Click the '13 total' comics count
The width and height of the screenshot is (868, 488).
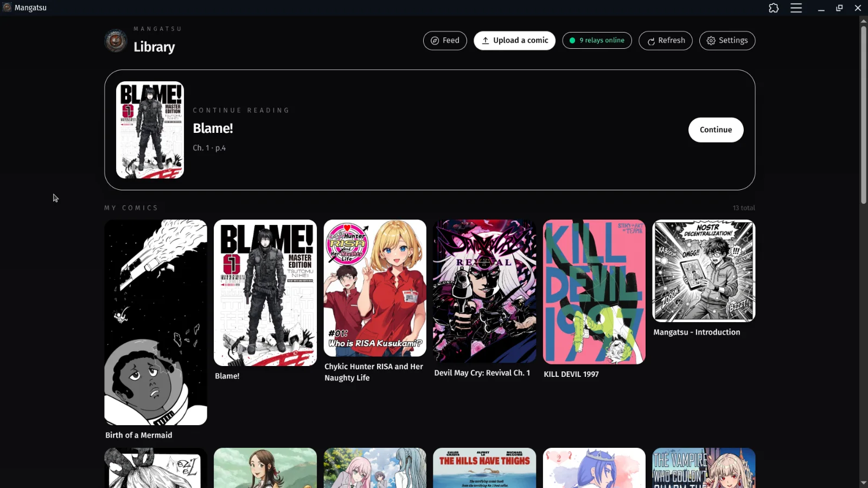(x=744, y=208)
